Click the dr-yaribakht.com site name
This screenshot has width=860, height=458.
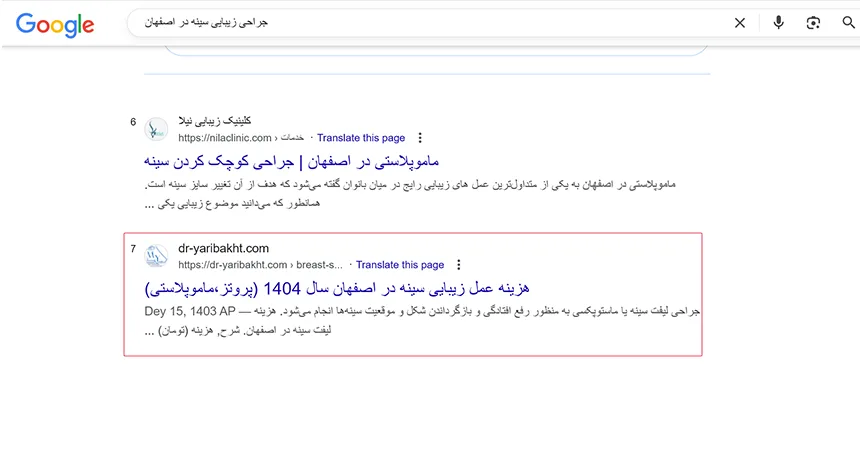(224, 248)
